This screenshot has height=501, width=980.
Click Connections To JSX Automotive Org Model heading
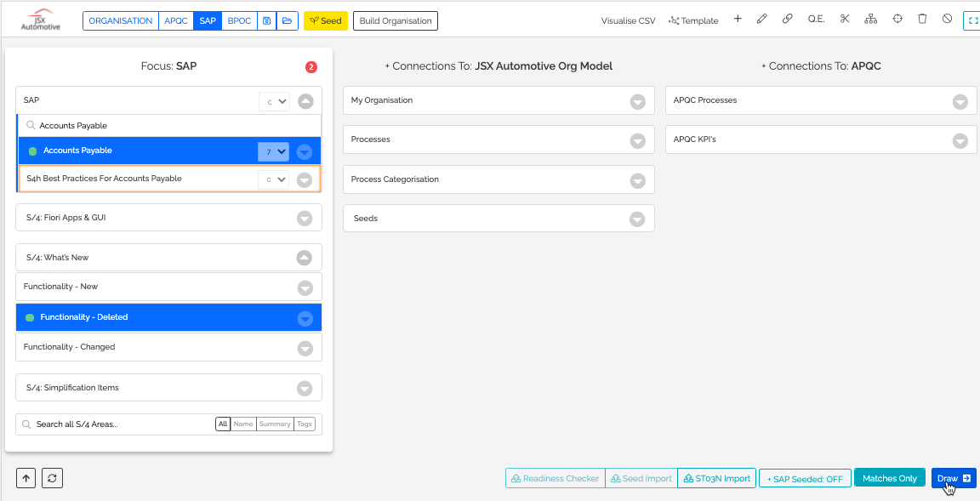499,65
